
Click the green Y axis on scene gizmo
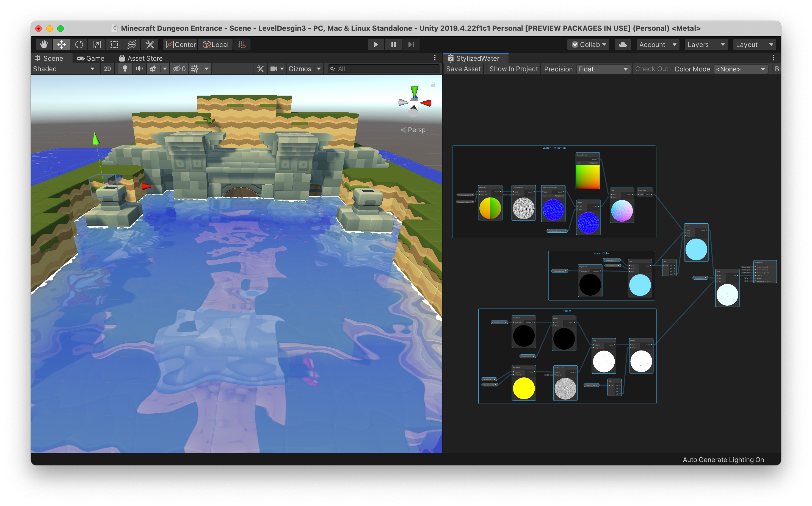(x=414, y=91)
